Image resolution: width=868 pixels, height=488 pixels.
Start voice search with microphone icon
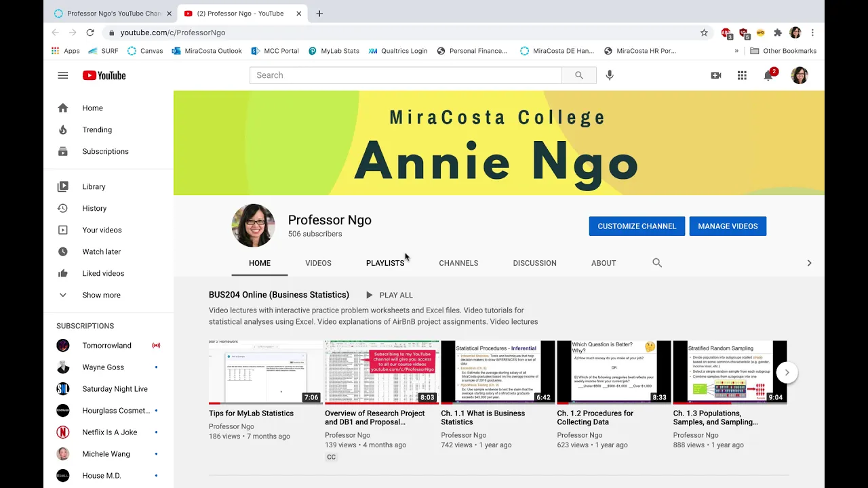(x=610, y=75)
